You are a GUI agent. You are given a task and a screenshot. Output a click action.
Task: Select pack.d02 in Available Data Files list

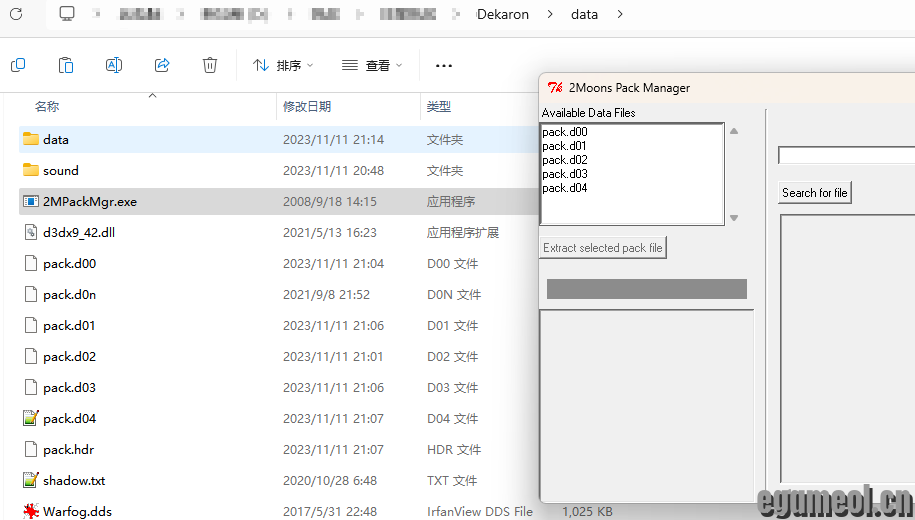565,160
